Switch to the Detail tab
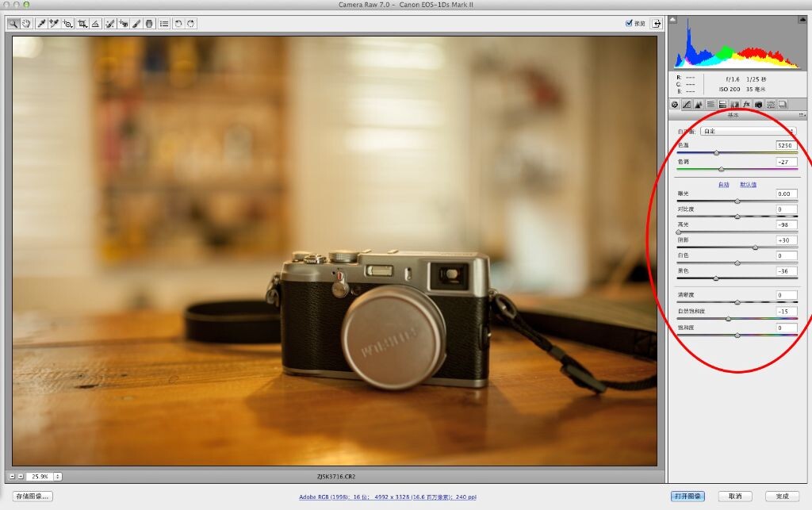The image size is (812, 510). [x=699, y=104]
